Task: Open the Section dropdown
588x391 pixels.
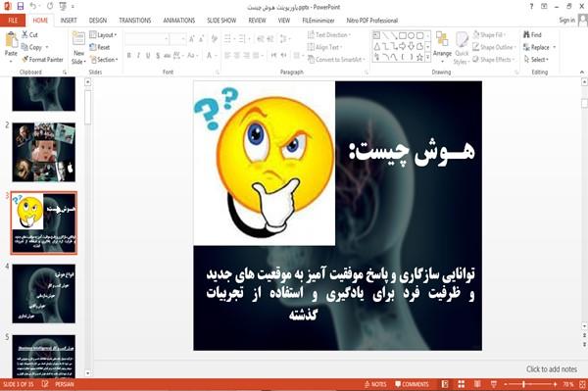Action: 104,60
